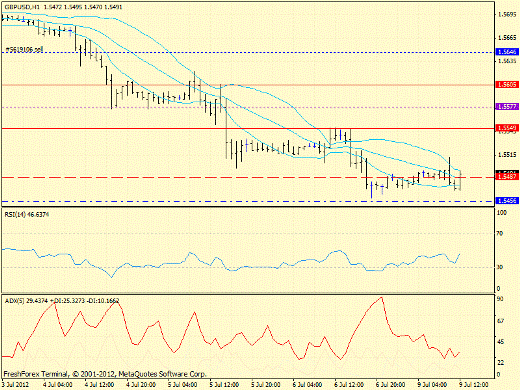Click the 5 Jul 12:00 time label
The height and width of the screenshot is (390, 520).
click(x=224, y=384)
